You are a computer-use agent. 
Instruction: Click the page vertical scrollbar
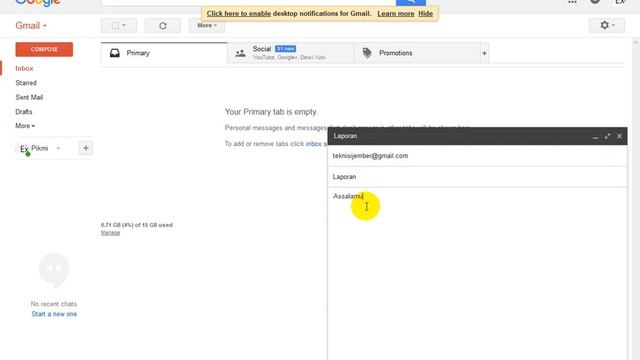(636, 200)
